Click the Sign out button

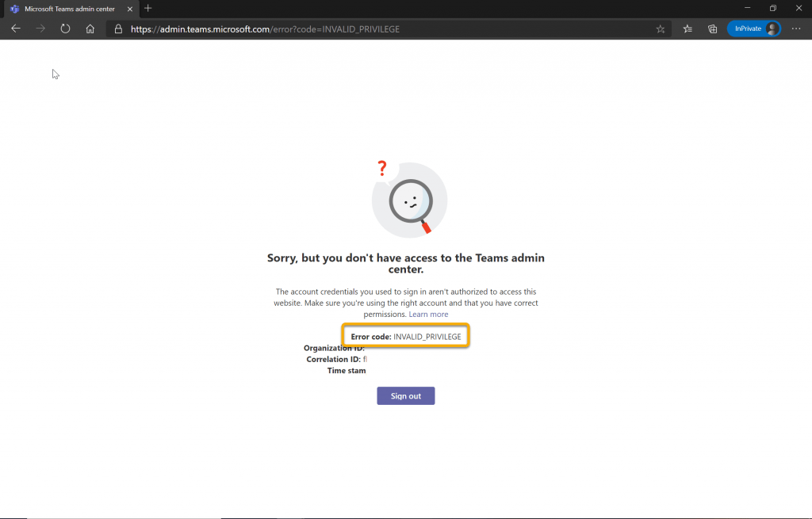406,396
